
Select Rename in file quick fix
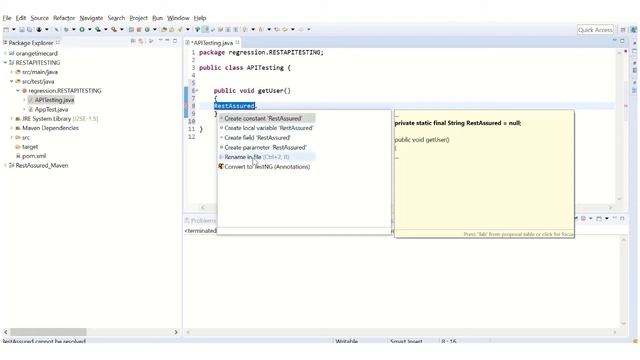point(267,157)
